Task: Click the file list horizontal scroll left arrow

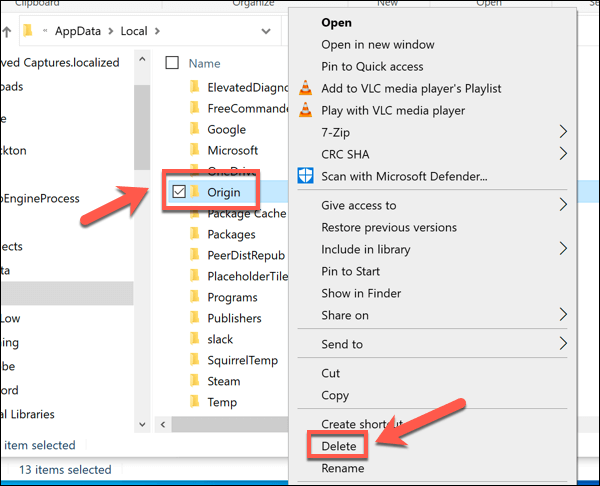Action: click(163, 424)
